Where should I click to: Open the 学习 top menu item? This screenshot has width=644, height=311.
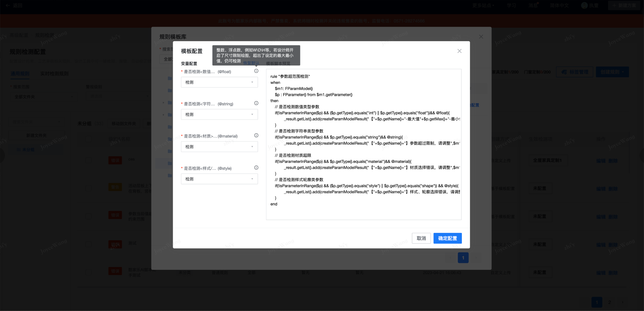coord(511,5)
